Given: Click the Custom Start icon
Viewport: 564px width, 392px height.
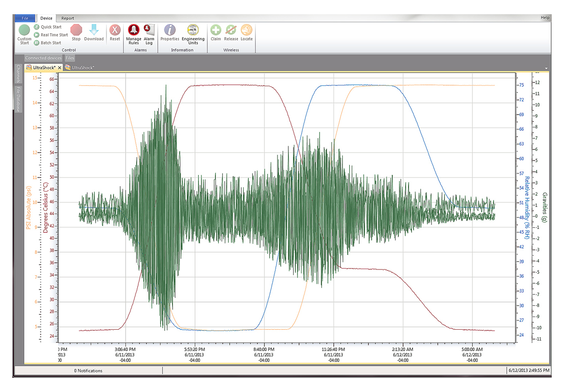Looking at the screenshot, I should coord(24,30).
